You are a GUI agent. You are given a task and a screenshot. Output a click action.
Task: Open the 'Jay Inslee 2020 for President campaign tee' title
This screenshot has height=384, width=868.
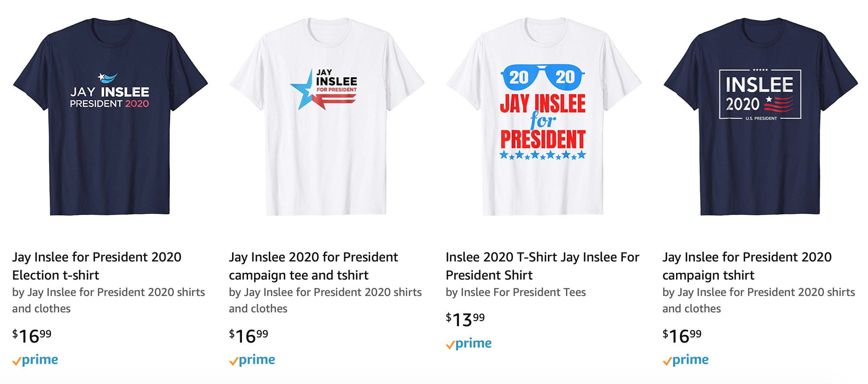pyautogui.click(x=314, y=266)
